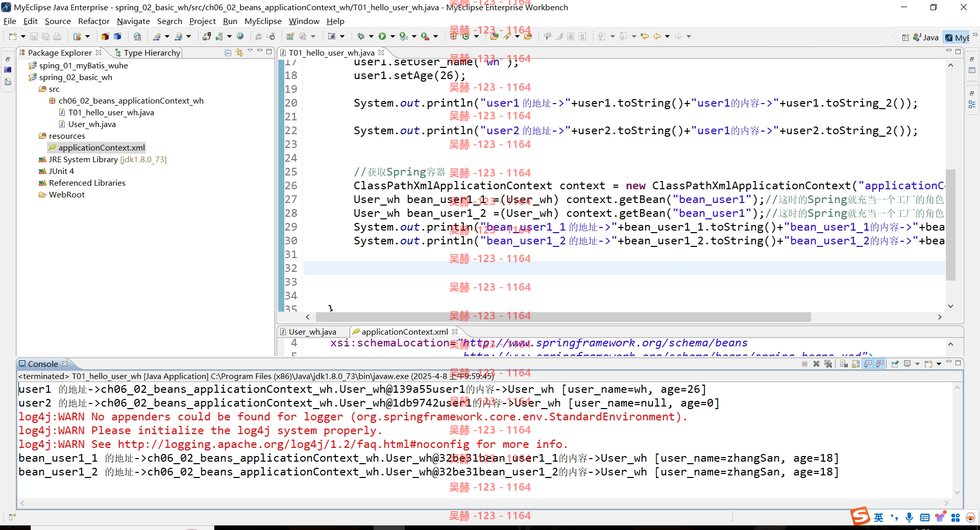
Task: Open the Navigate menu
Action: (133, 21)
